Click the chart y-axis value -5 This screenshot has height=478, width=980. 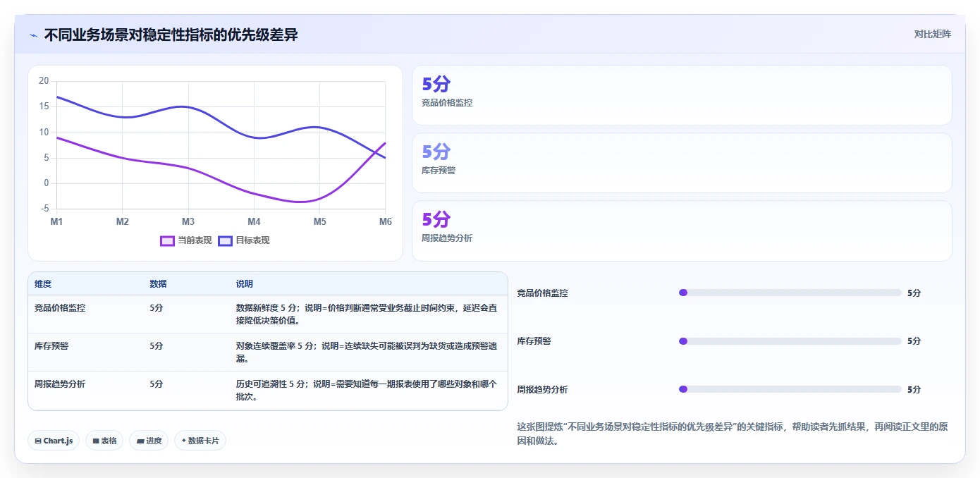pyautogui.click(x=44, y=209)
